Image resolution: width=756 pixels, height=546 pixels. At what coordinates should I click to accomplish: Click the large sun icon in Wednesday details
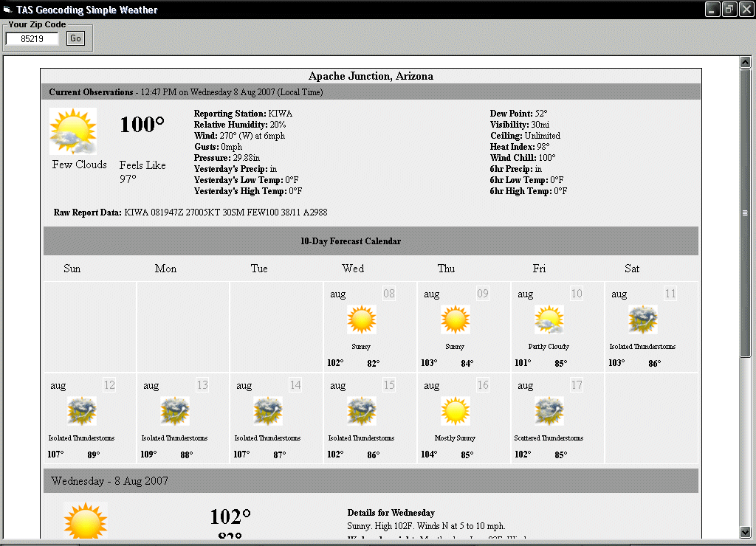[x=86, y=521]
